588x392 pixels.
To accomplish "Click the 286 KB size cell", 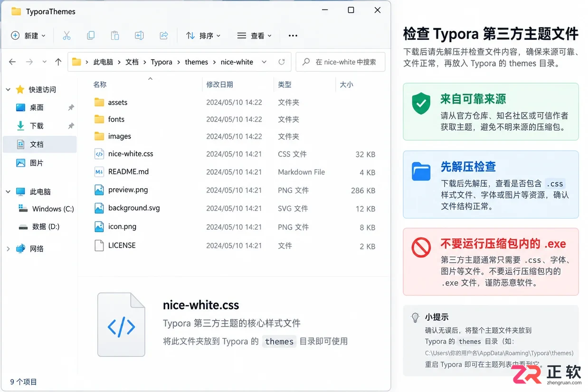I will (363, 190).
